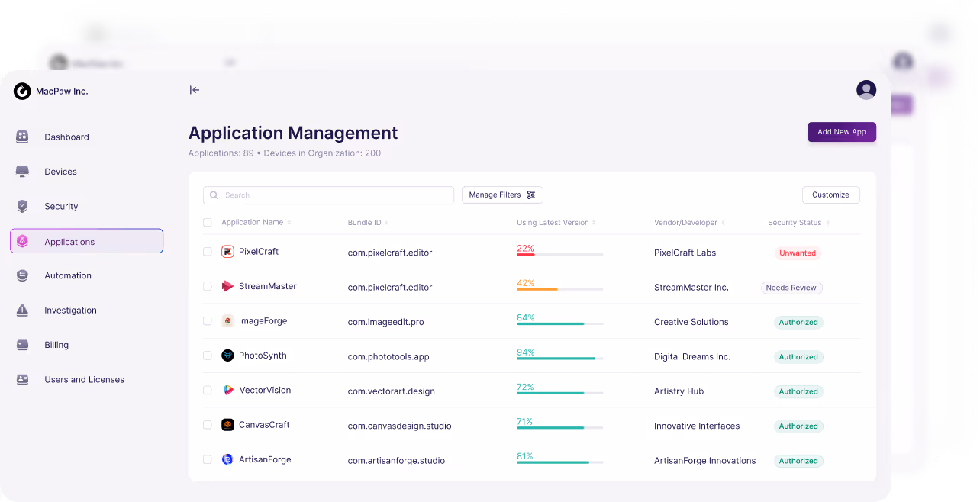Viewport: 980px width, 502px height.
Task: Sort by Application Name column arrow
Action: (x=289, y=223)
